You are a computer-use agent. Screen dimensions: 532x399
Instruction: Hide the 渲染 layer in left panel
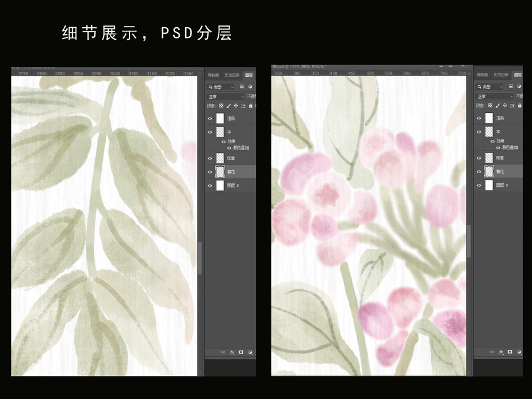click(210, 118)
